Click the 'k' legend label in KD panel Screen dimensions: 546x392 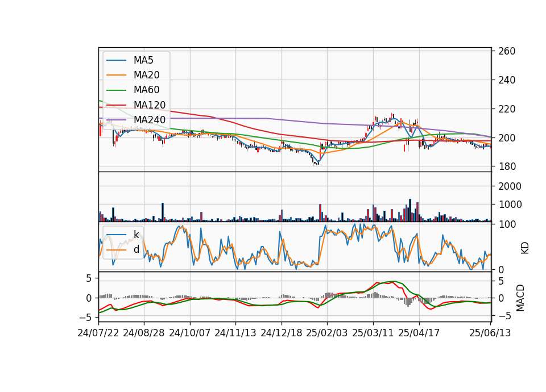[x=136, y=235]
